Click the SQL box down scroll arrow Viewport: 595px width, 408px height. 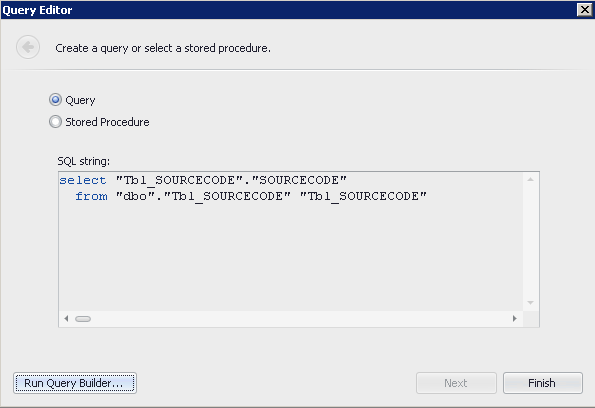pos(530,302)
